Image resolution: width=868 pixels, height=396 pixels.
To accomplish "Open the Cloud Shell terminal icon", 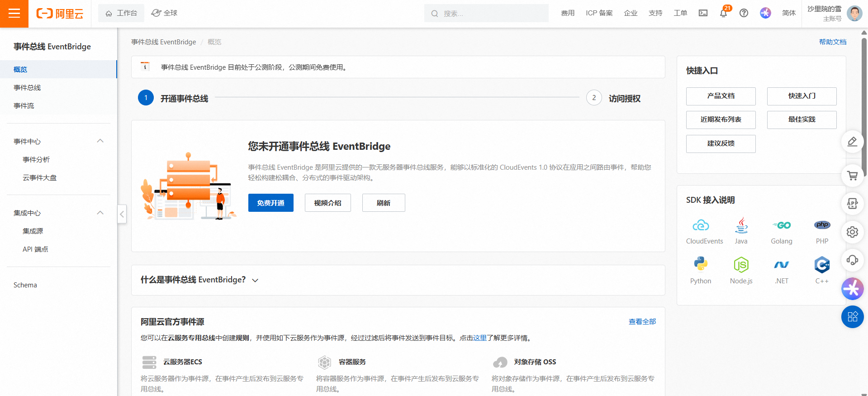I will click(703, 13).
